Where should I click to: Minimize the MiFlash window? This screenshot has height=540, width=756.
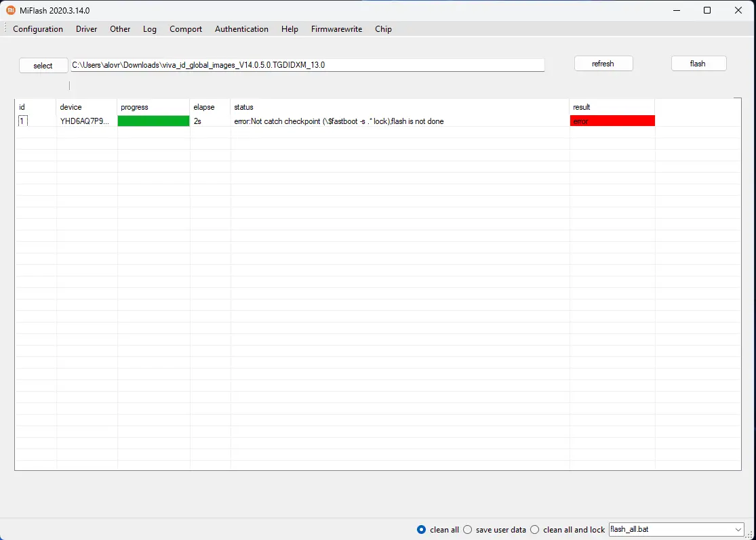tap(677, 10)
